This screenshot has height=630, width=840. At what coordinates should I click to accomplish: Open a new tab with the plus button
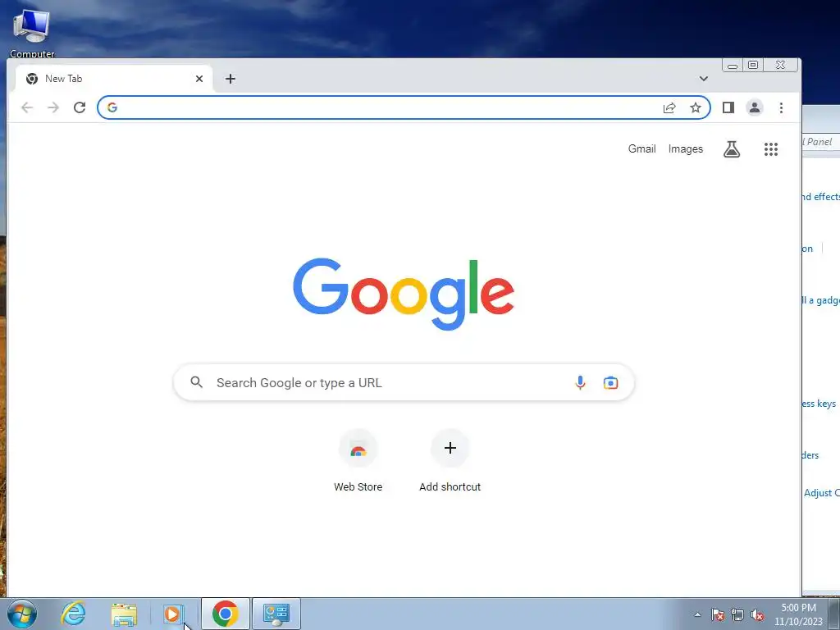click(231, 79)
